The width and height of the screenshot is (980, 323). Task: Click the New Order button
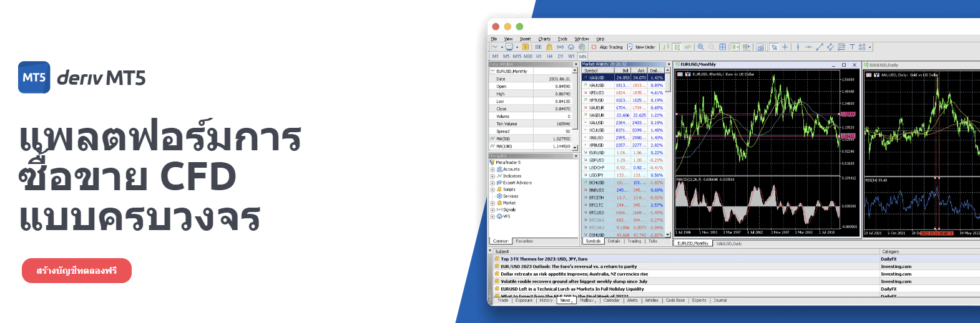click(x=641, y=47)
